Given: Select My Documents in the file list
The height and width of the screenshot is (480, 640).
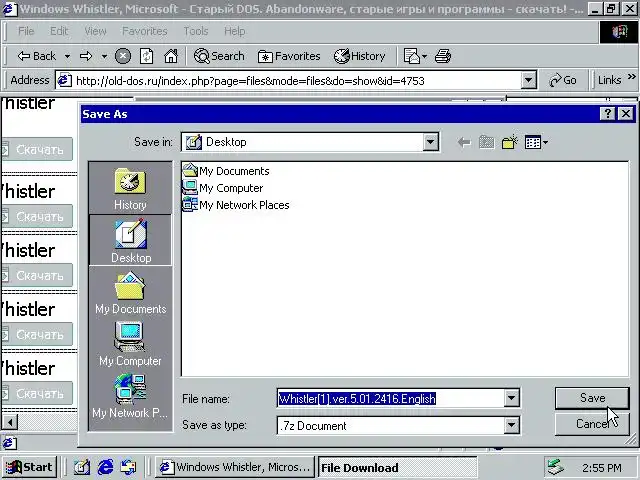Looking at the screenshot, I should 226,171.
